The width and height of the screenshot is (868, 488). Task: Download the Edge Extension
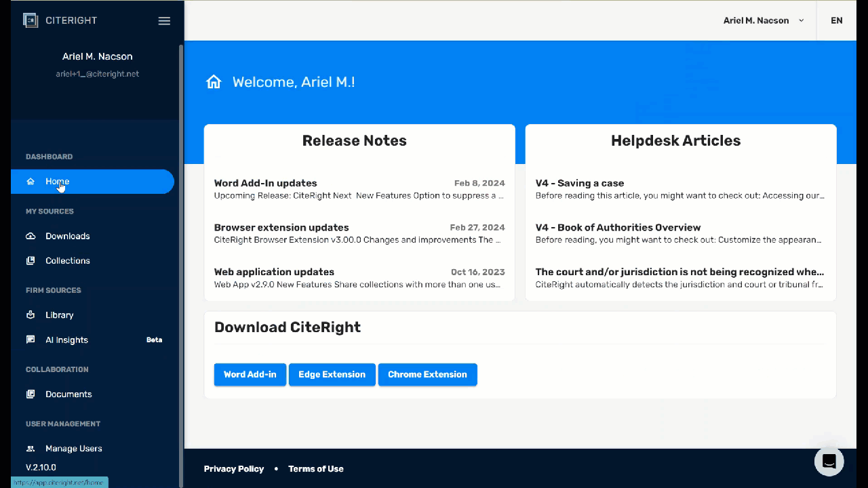pos(332,374)
